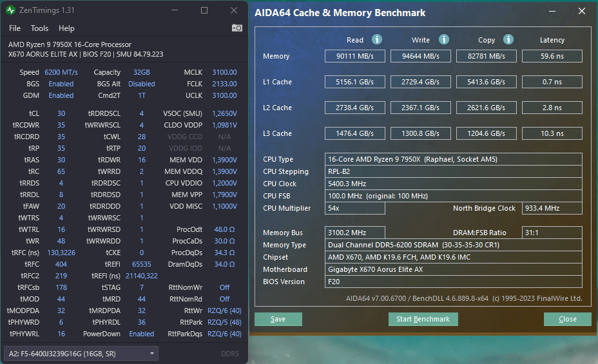Viewport: 598px width, 364px height.
Task: Click the tRFC (ns) value 130,3226
Action: (61, 253)
